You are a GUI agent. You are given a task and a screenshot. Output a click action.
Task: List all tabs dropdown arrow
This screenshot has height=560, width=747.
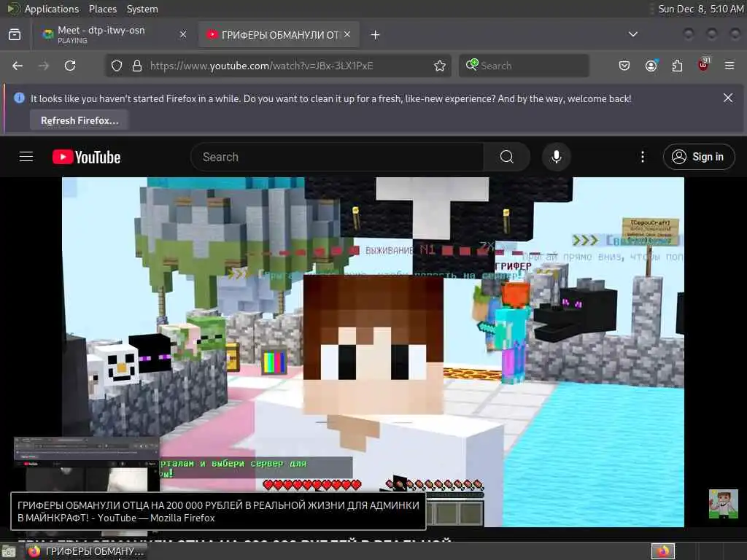(633, 34)
